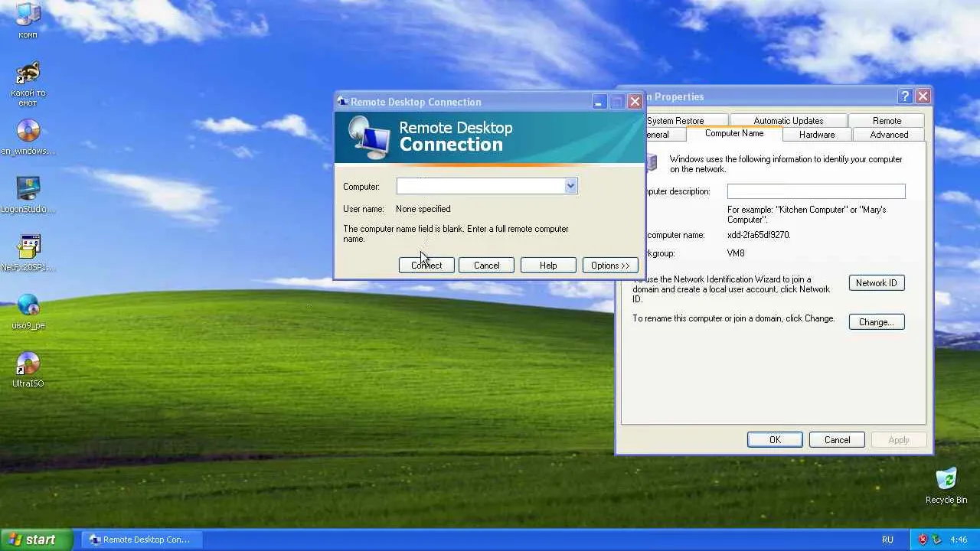The image size is (980, 551).
Task: Click the Connect button
Action: (426, 266)
